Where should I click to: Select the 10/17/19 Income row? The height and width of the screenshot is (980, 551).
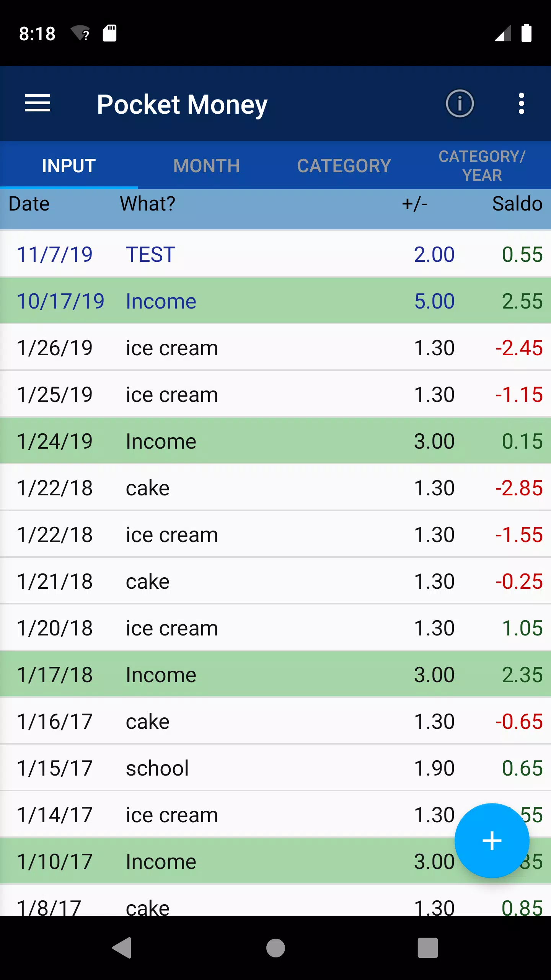pyautogui.click(x=275, y=301)
